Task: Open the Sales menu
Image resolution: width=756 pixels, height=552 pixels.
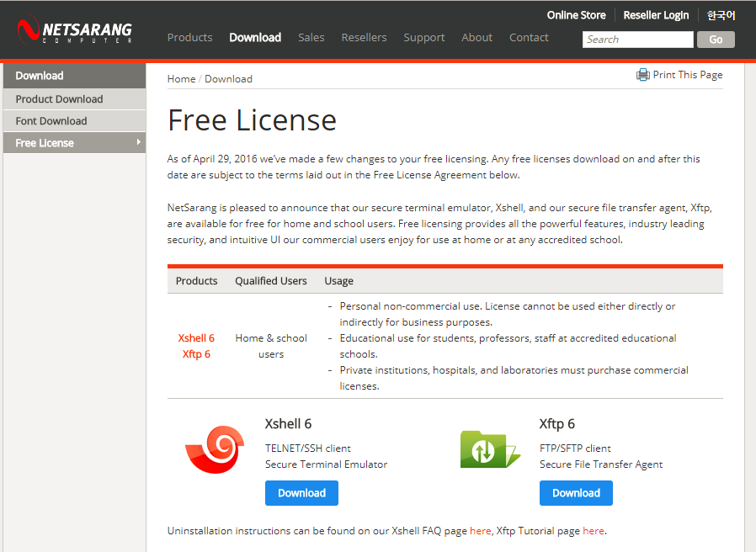Action: coord(311,38)
